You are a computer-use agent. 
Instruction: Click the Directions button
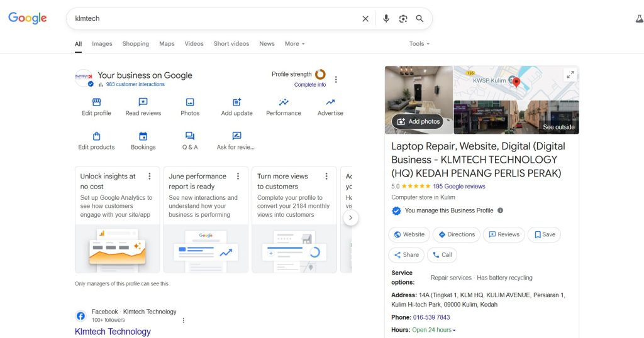457,234
